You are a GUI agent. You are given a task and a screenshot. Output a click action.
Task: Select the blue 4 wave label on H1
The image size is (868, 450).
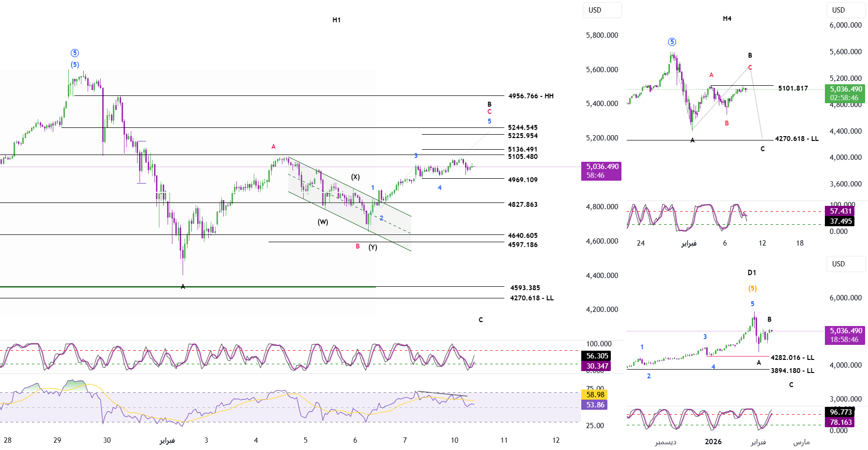[439, 187]
